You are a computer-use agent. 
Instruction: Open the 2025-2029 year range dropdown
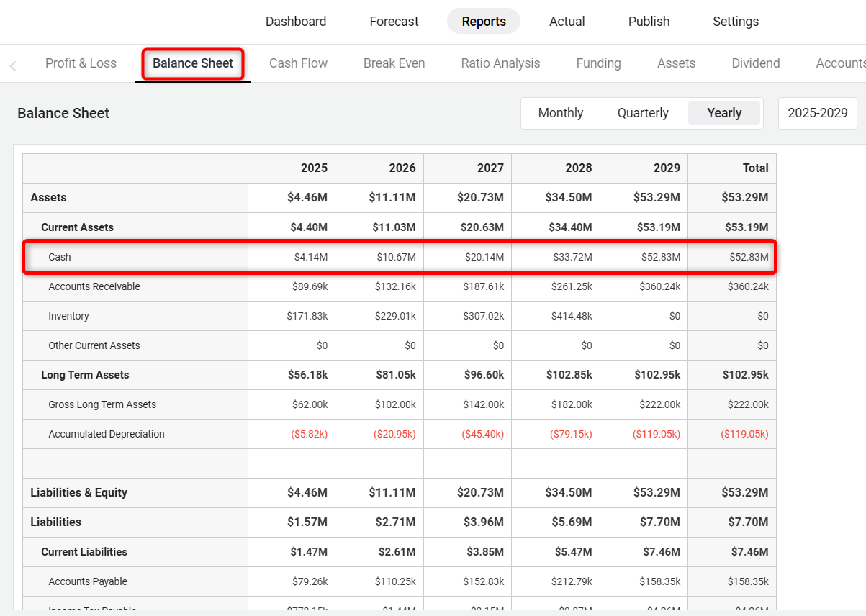(818, 113)
